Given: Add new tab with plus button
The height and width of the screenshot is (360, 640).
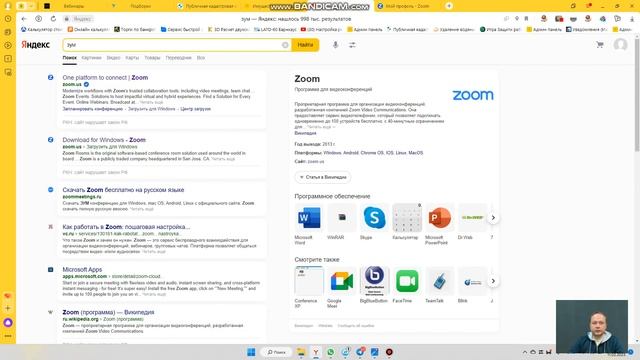Looking at the screenshot, I should tap(449, 6).
